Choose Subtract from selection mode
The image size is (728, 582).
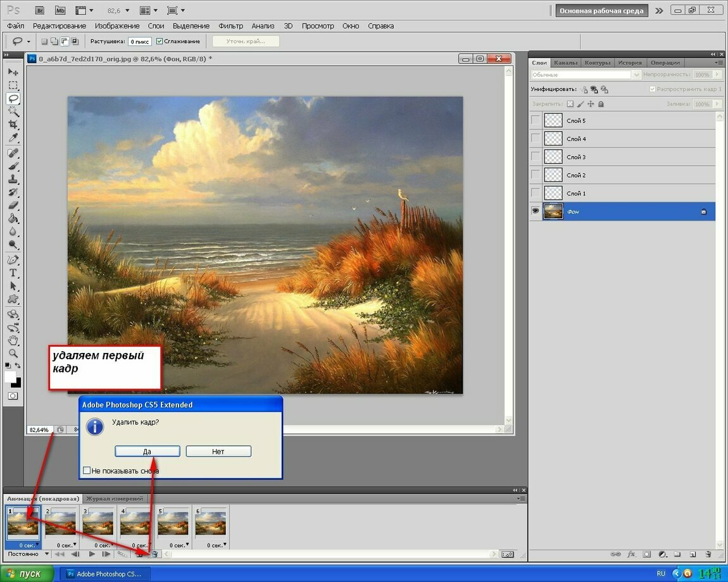click(64, 41)
